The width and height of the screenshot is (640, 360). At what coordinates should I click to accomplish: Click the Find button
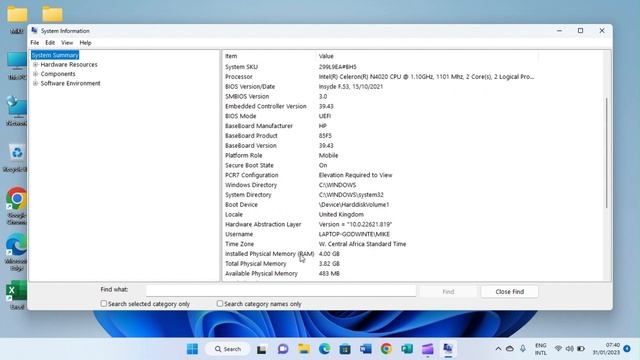point(448,291)
